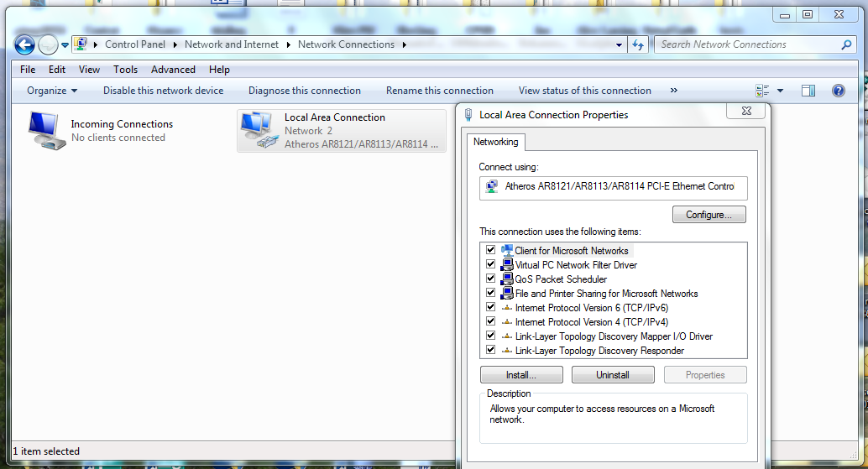Viewport: 868px width, 469px height.
Task: Click the Configure... button
Action: [x=709, y=215]
